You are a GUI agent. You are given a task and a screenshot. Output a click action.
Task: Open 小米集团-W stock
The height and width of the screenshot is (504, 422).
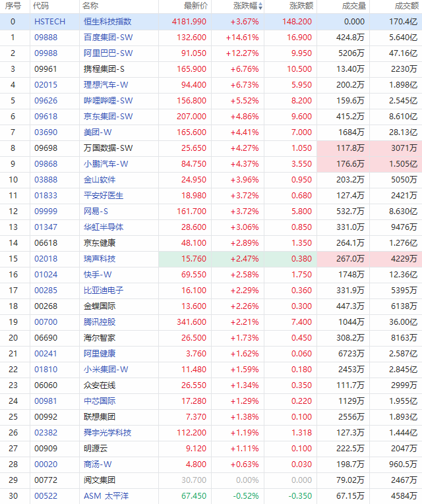tap(105, 370)
